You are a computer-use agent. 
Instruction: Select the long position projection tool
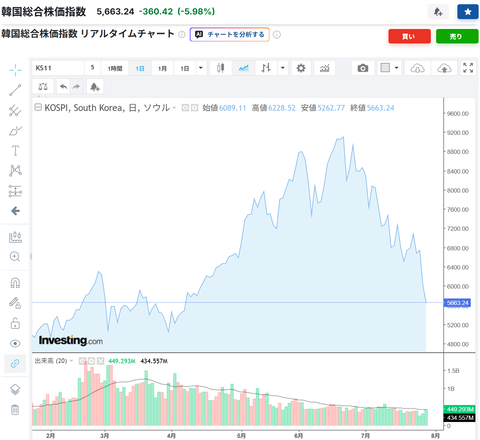(x=15, y=191)
